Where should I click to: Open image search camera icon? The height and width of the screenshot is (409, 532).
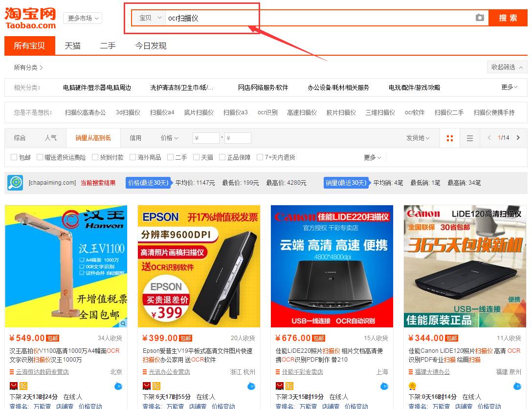coord(480,18)
